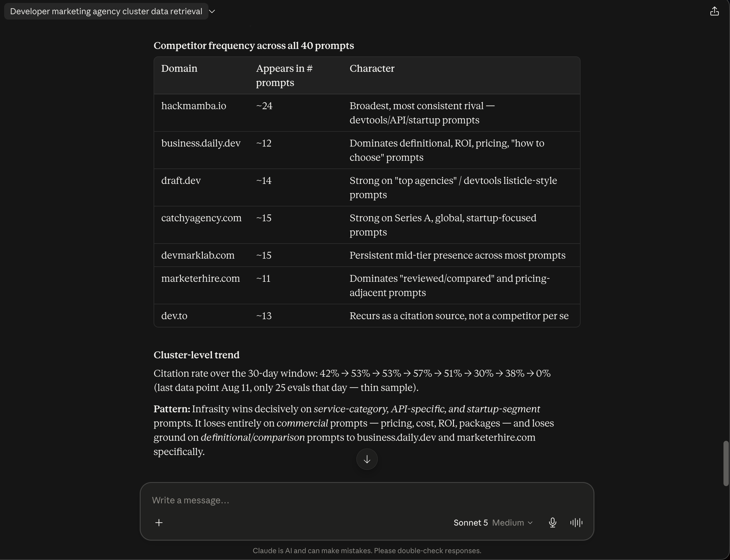Click the 'Cluster-level trend' heading
The height and width of the screenshot is (560, 730).
[196, 355]
